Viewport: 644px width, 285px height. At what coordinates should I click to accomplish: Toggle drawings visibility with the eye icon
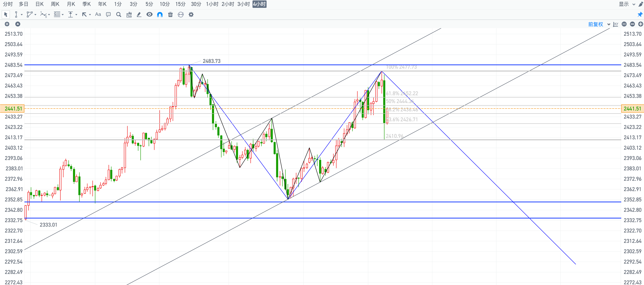click(150, 14)
